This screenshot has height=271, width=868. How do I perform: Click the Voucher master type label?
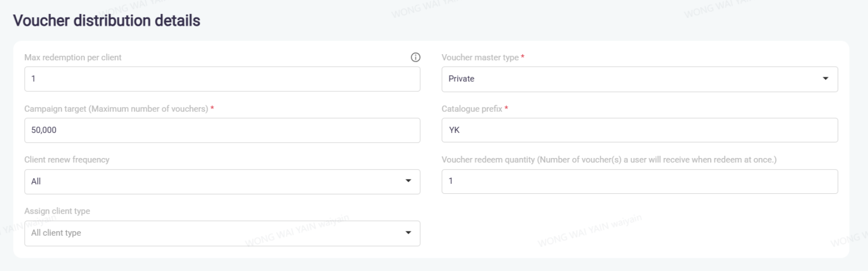pos(480,58)
